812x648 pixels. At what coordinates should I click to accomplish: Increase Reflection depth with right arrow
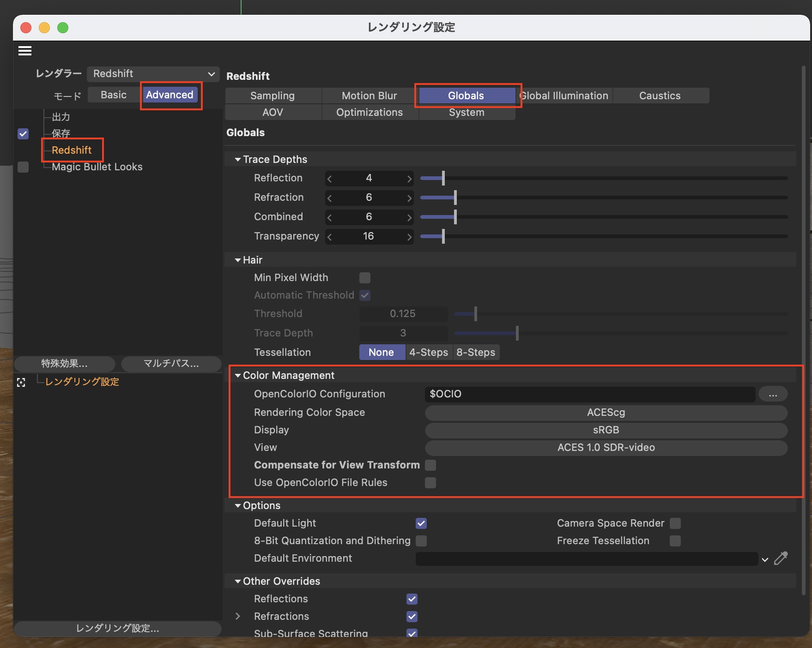(x=409, y=179)
